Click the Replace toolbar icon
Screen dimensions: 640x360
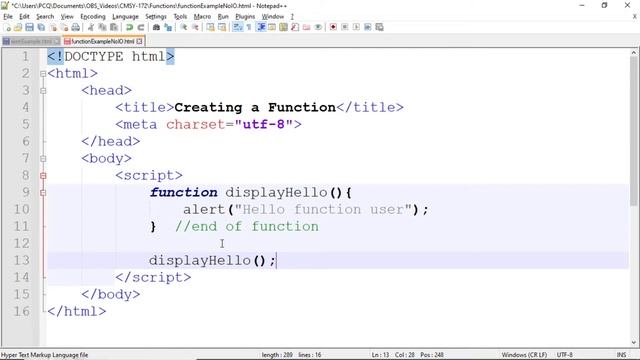point(168,27)
